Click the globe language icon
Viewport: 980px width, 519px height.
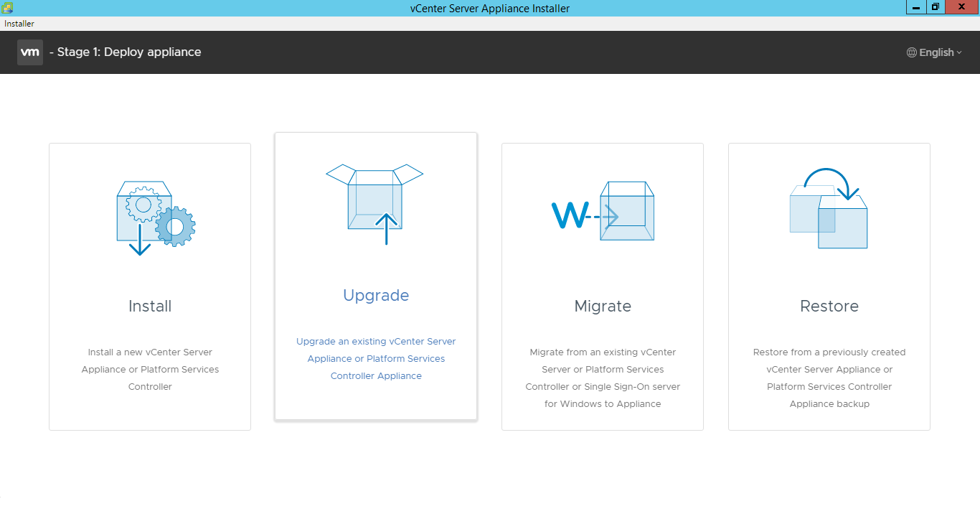911,52
